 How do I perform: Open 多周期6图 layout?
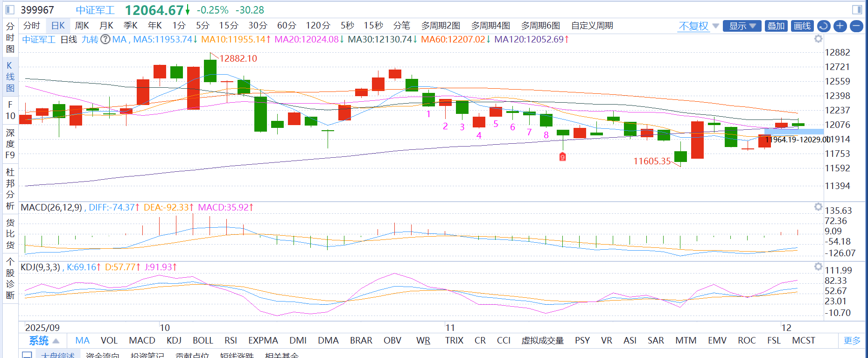click(540, 26)
